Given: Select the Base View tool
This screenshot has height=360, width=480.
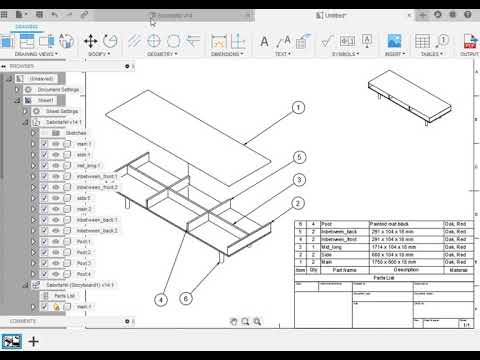Looking at the screenshot, I should (7, 42).
